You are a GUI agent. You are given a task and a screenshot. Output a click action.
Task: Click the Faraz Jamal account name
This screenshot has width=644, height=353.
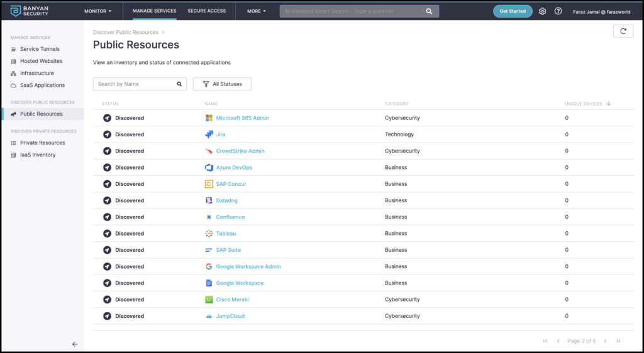(x=602, y=12)
